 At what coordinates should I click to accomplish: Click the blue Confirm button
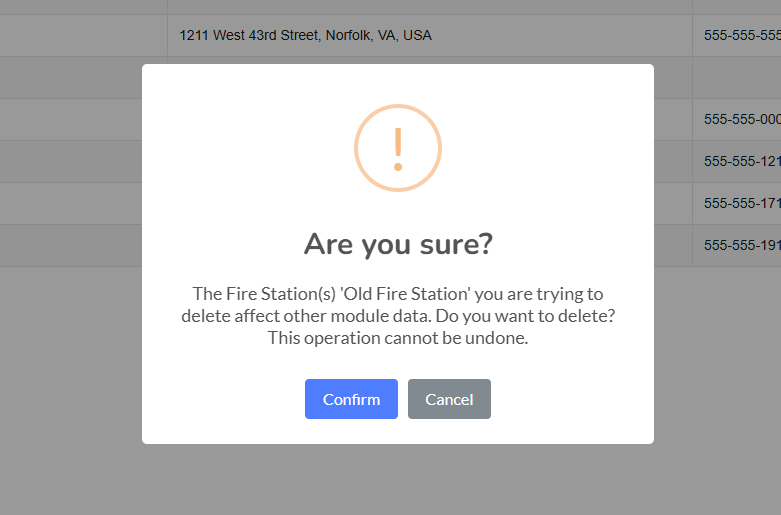click(351, 399)
